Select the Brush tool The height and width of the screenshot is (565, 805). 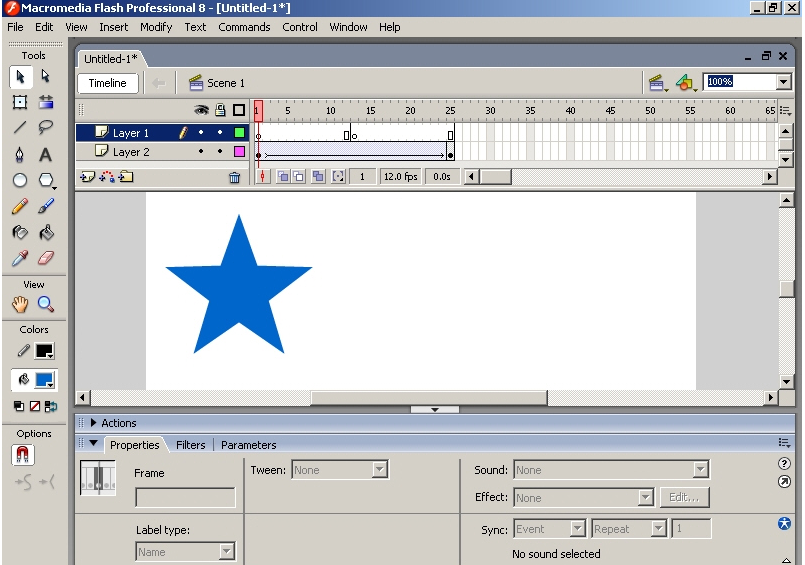click(46, 206)
